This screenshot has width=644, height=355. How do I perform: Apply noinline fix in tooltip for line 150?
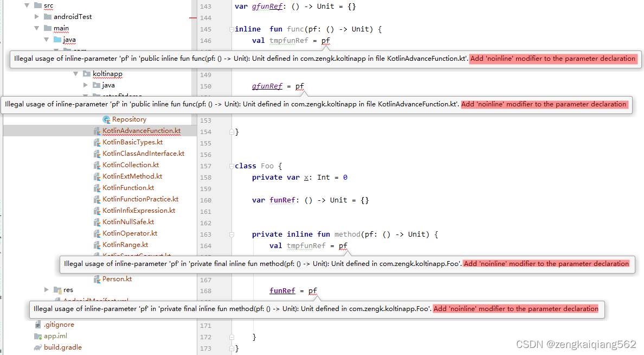point(544,104)
